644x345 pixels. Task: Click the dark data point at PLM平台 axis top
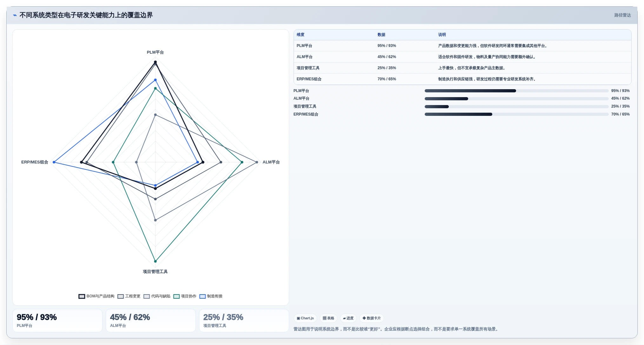click(155, 62)
